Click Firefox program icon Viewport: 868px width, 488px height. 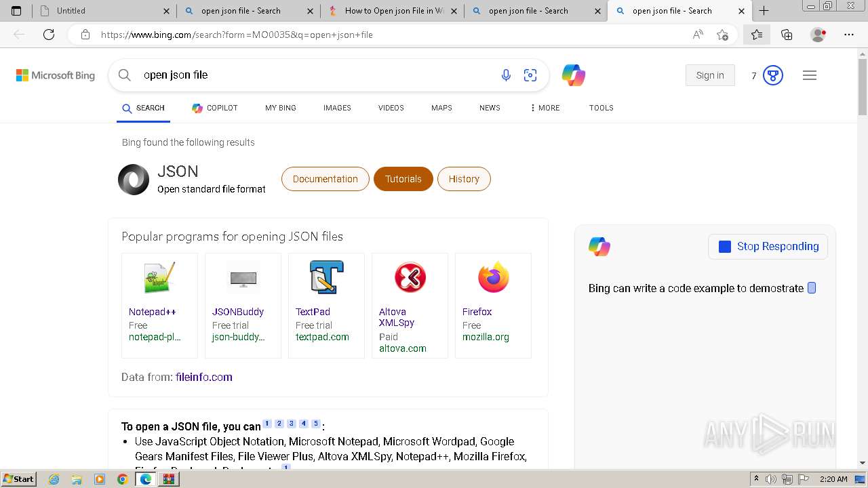(493, 278)
